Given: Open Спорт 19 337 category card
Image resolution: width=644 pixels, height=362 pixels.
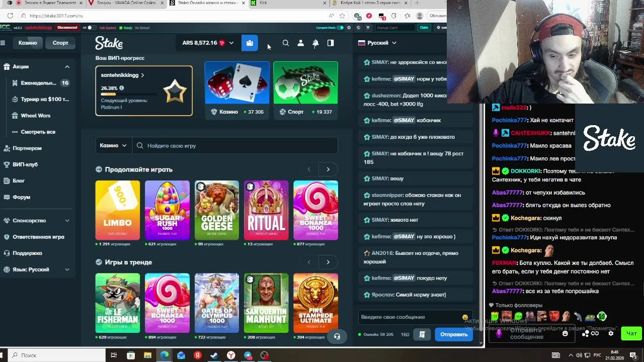Looking at the screenshot, I should [305, 90].
